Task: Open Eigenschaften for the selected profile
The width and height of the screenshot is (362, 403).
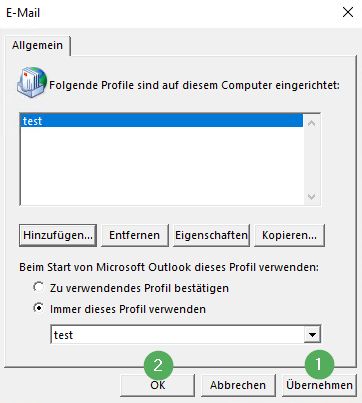Action: [211, 235]
